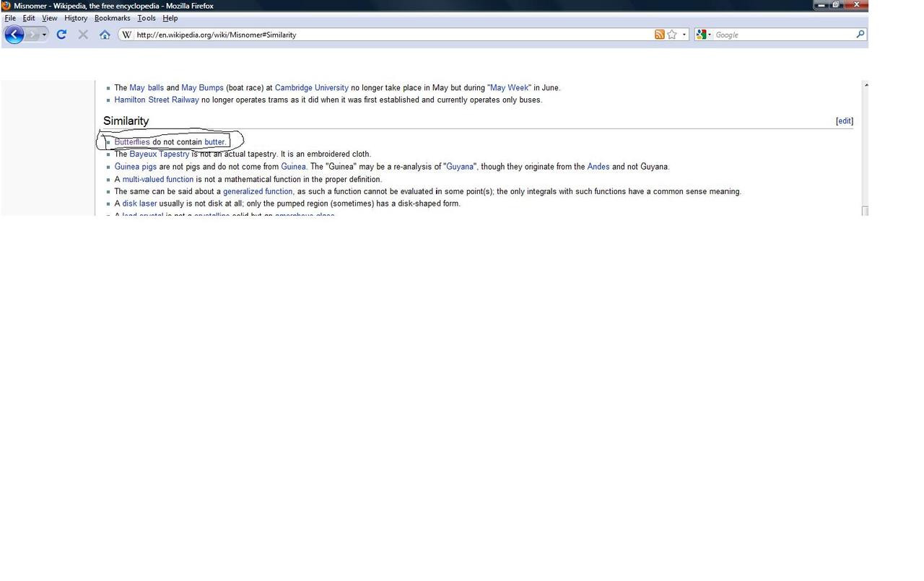This screenshot has height=581, width=924.
Task: Click the Wikipedia W site icon
Action: pyautogui.click(x=126, y=35)
